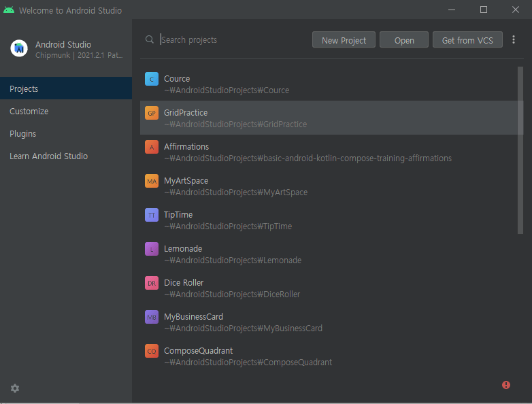Open the Lemonade project name
This screenshot has width=532, height=404.
pyautogui.click(x=183, y=249)
